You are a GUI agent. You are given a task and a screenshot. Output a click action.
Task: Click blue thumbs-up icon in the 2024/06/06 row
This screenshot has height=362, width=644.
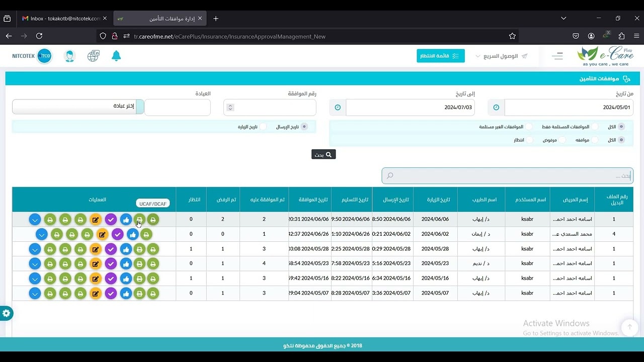pyautogui.click(x=126, y=219)
